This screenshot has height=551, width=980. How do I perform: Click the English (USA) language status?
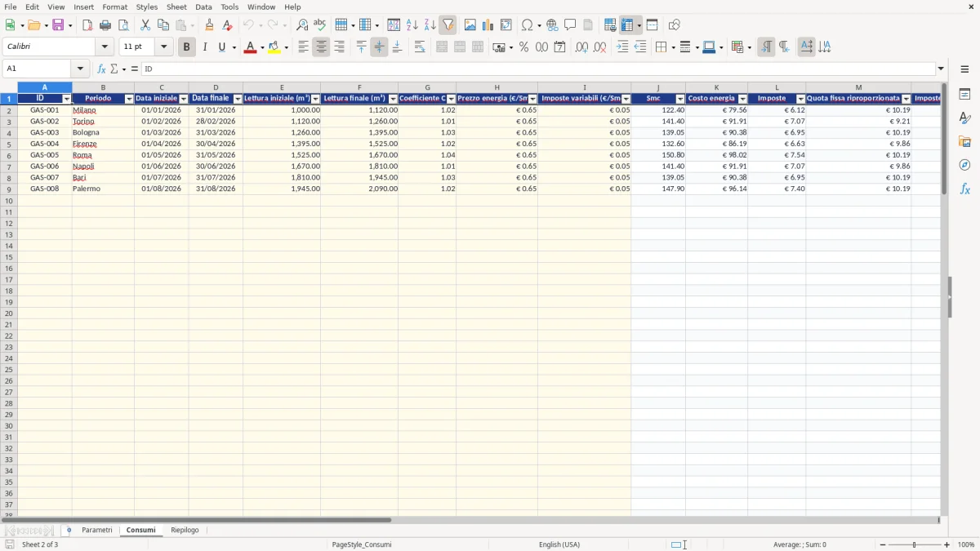[559, 544]
